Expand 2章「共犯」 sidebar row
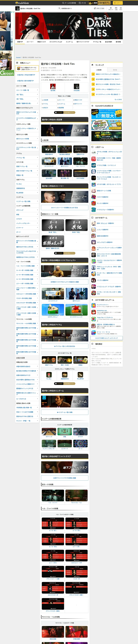This screenshot has width=138, height=644. click(27, 99)
